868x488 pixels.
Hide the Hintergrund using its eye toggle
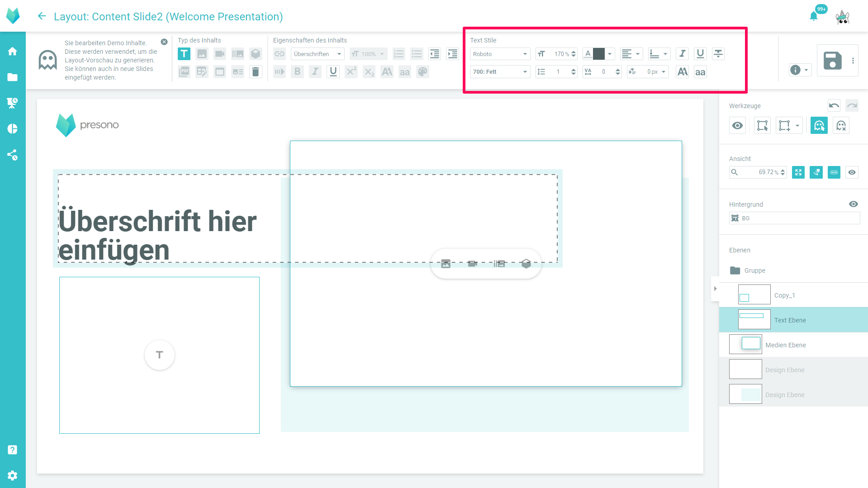point(854,204)
